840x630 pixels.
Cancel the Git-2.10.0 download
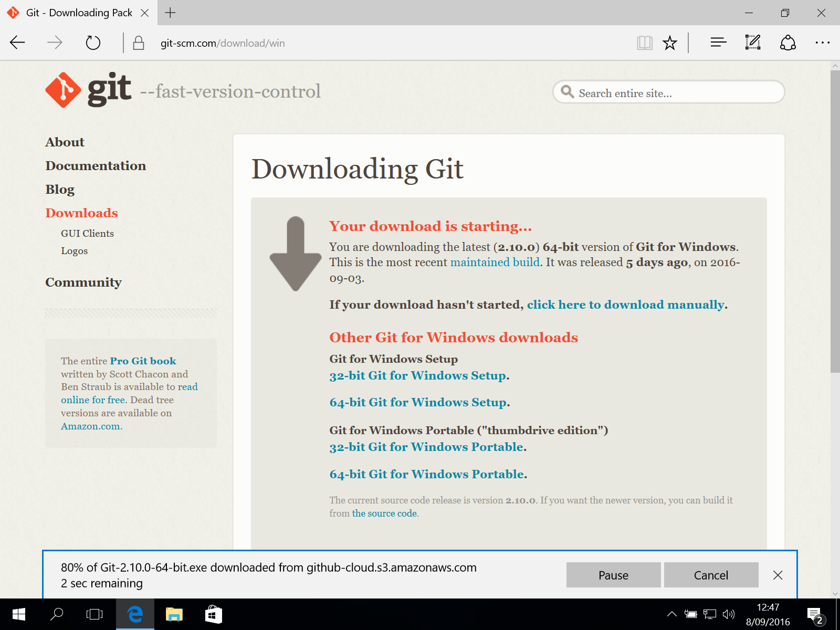(711, 575)
